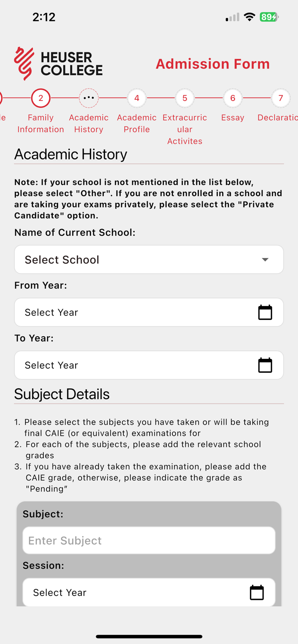Select the Extracurricular Activities step
Image resolution: width=298 pixels, height=644 pixels.
coord(184,98)
